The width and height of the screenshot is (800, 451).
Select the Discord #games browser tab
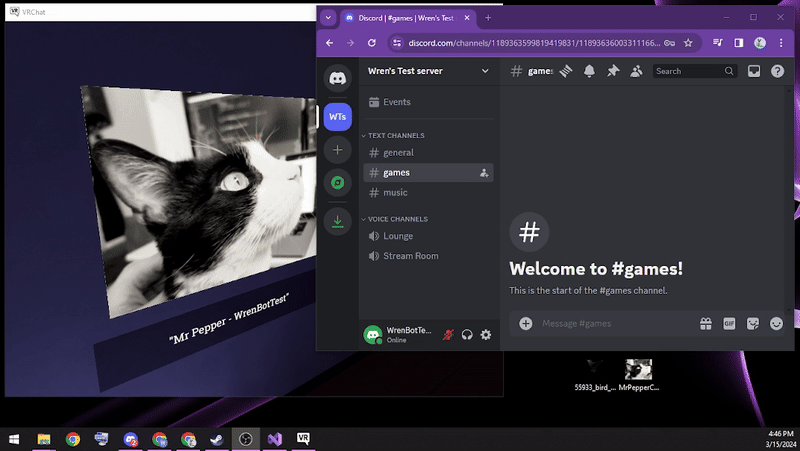[x=407, y=18]
